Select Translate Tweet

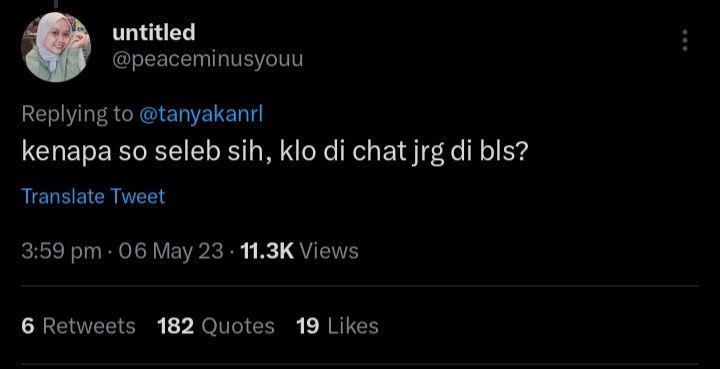coord(93,196)
